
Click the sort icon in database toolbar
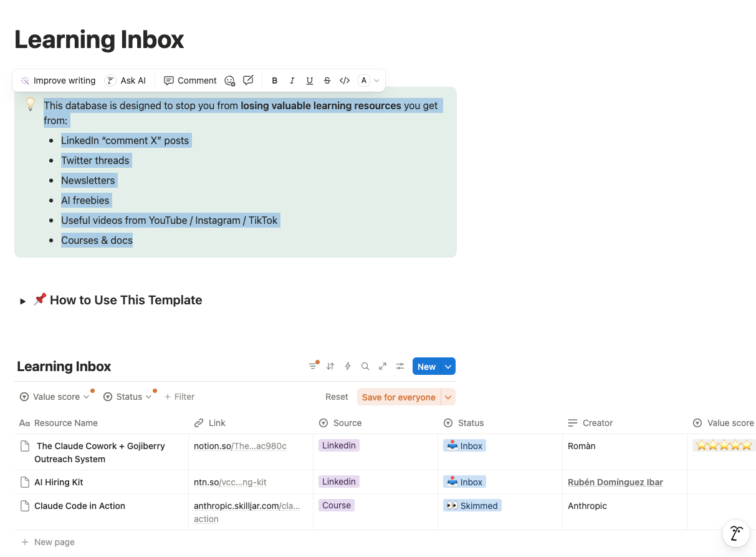(330, 366)
